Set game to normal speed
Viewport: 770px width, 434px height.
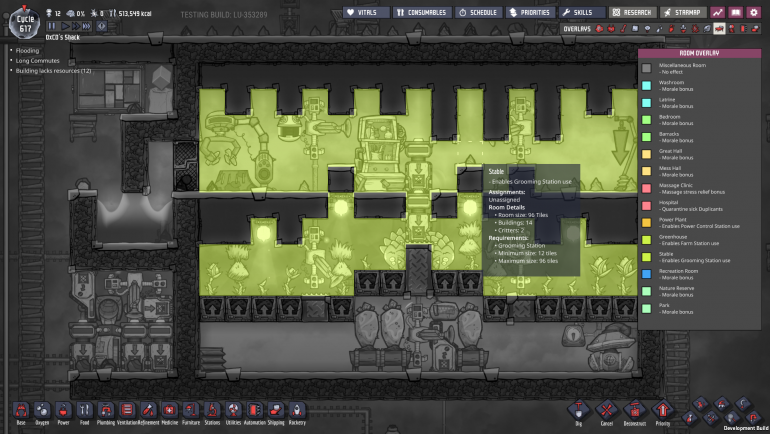click(65, 26)
